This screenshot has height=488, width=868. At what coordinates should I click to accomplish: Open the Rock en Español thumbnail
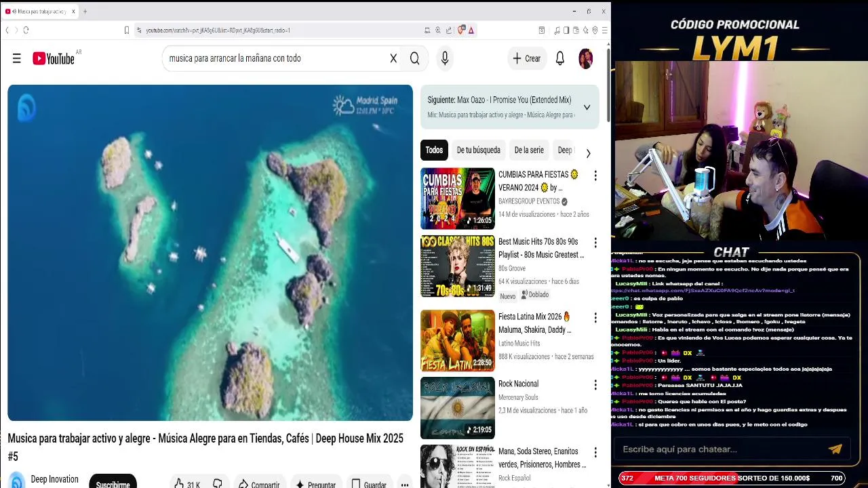click(458, 466)
